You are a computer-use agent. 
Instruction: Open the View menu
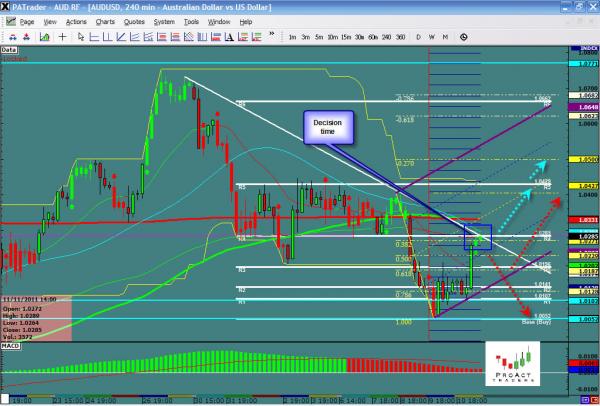(50, 22)
